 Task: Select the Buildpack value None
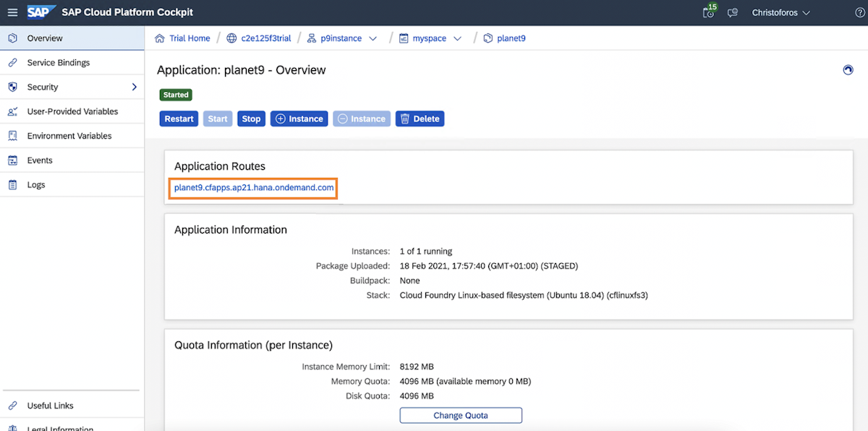pos(410,280)
